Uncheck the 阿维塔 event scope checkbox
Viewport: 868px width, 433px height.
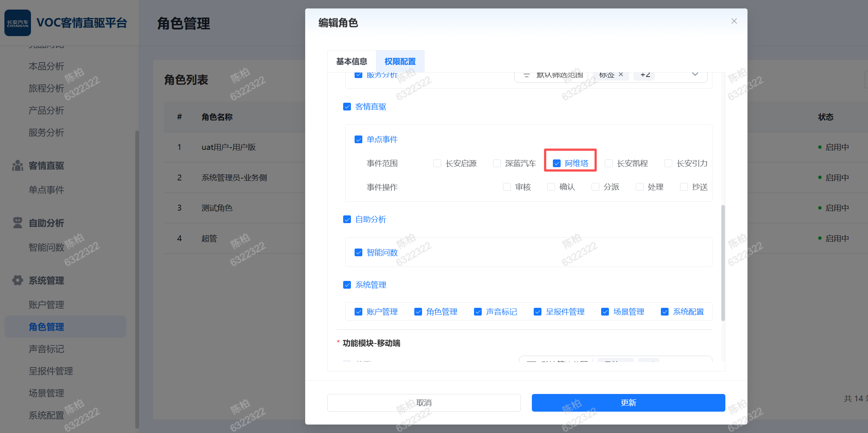click(x=557, y=163)
